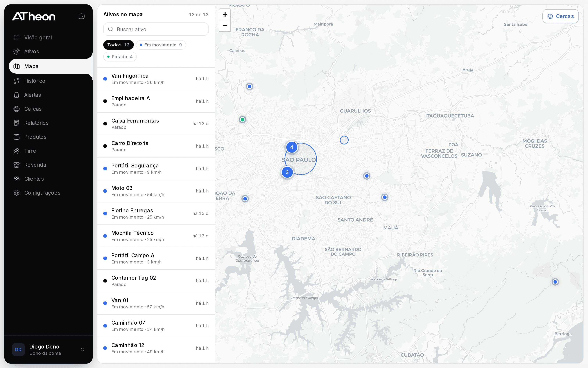Image resolution: width=588 pixels, height=368 pixels.
Task: Select blue marker near João da Serra label
Action: 245,199
